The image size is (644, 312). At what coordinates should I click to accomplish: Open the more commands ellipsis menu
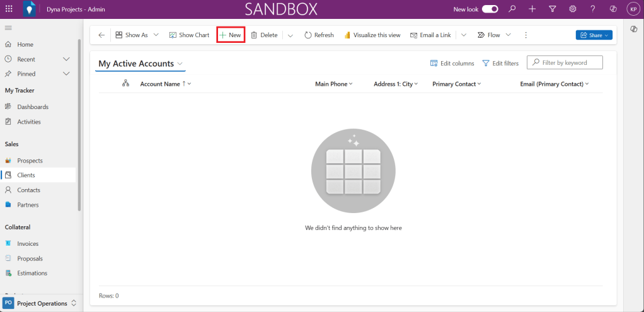(526, 35)
